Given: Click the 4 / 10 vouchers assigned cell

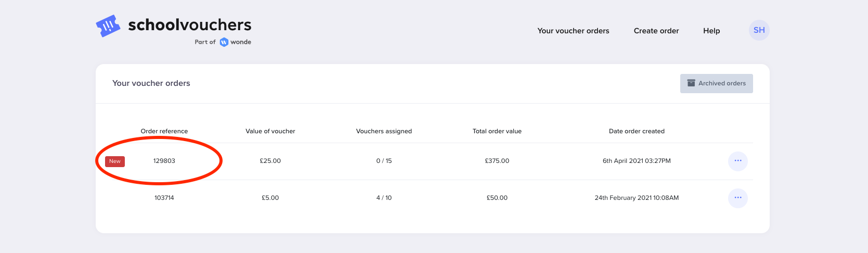Looking at the screenshot, I should [x=384, y=198].
